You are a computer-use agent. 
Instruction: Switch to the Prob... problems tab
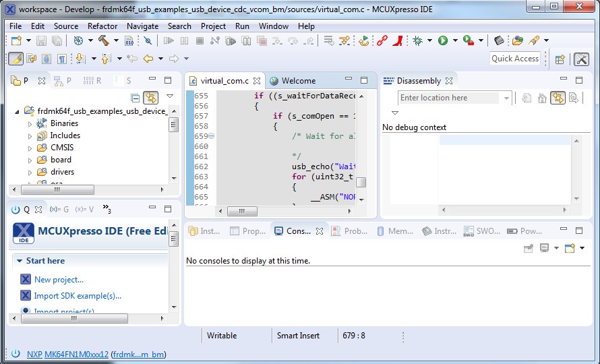[x=349, y=231]
